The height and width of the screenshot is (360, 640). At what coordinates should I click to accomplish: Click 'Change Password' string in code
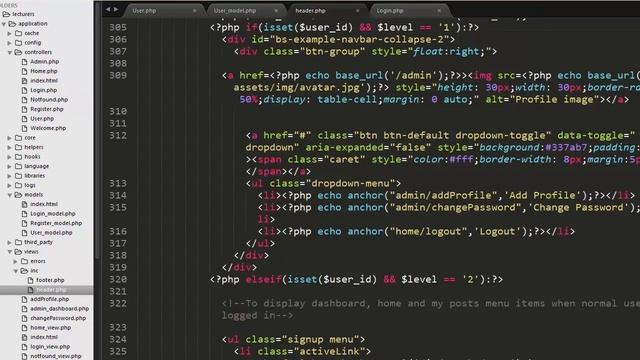pyautogui.click(x=579, y=207)
